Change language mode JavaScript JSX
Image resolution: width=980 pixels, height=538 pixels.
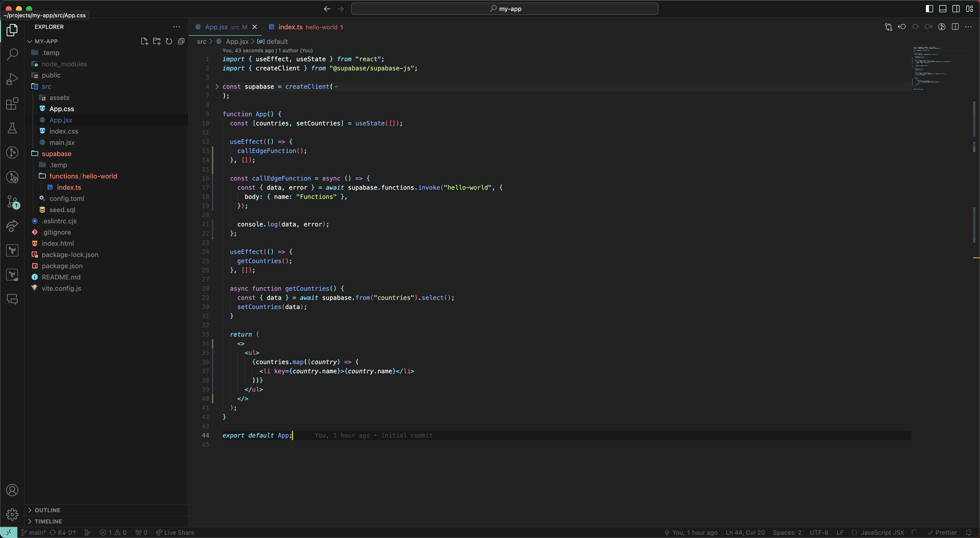(x=882, y=532)
